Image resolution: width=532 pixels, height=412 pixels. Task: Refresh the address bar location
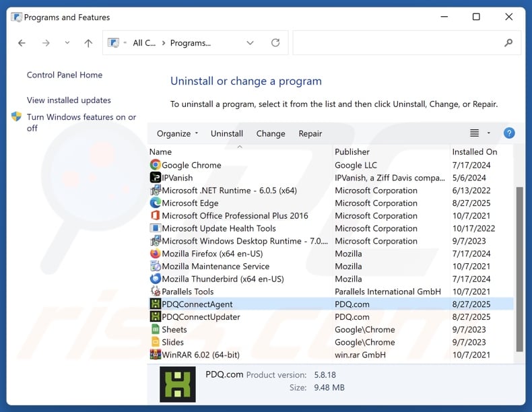tap(275, 42)
